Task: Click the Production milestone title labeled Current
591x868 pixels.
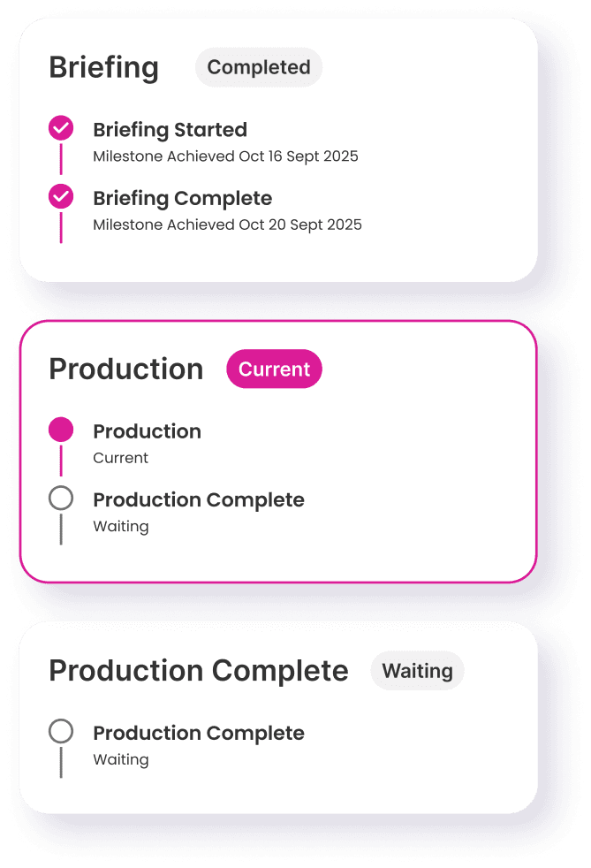Action: (x=147, y=431)
